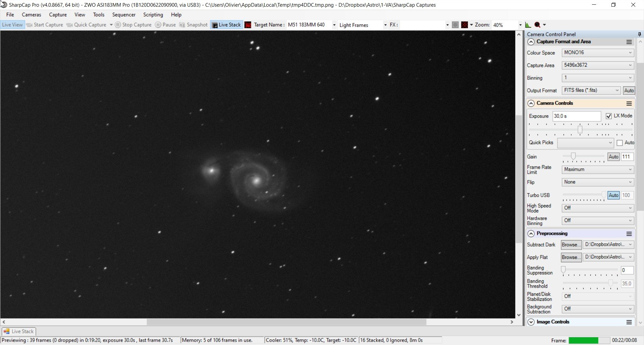644x345 pixels.
Task: Click the Exposure value input field
Action: click(x=577, y=116)
